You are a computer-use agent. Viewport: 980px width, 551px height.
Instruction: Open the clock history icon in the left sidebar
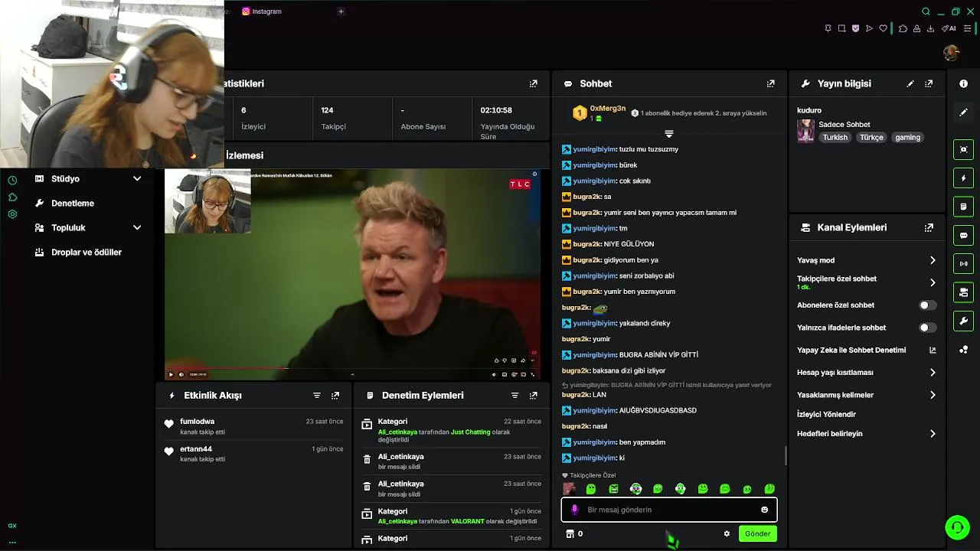[12, 181]
